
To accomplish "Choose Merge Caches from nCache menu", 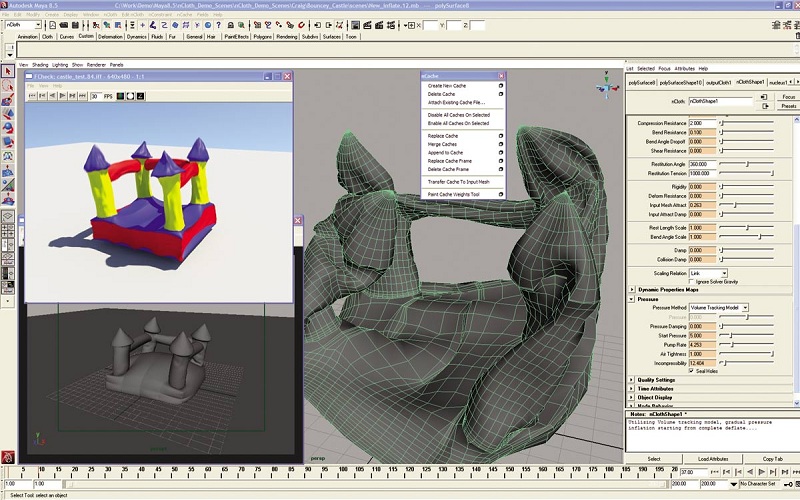I will coord(443,144).
